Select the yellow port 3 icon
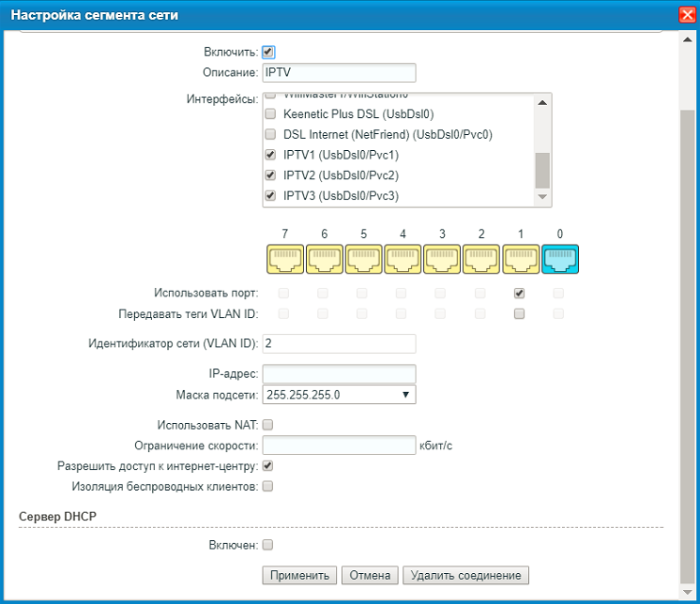 click(x=441, y=260)
